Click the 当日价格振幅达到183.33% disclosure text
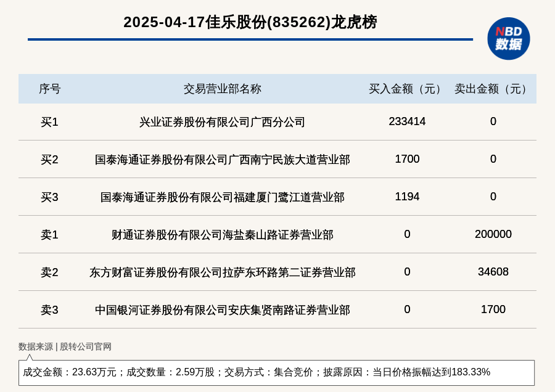 (x=431, y=372)
